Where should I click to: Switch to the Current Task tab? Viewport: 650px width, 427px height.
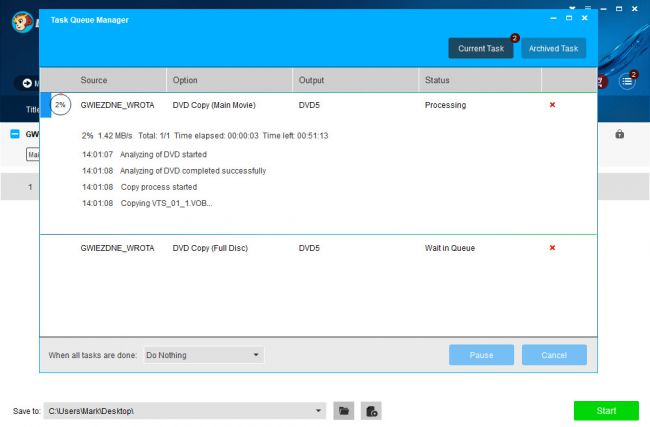481,48
